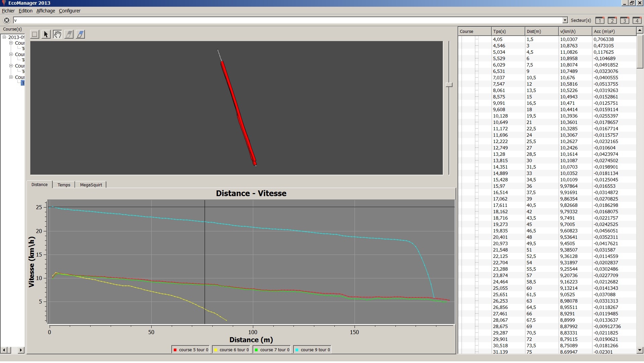Select the rectangular selection tool
644x363 pixels.
coord(35,34)
